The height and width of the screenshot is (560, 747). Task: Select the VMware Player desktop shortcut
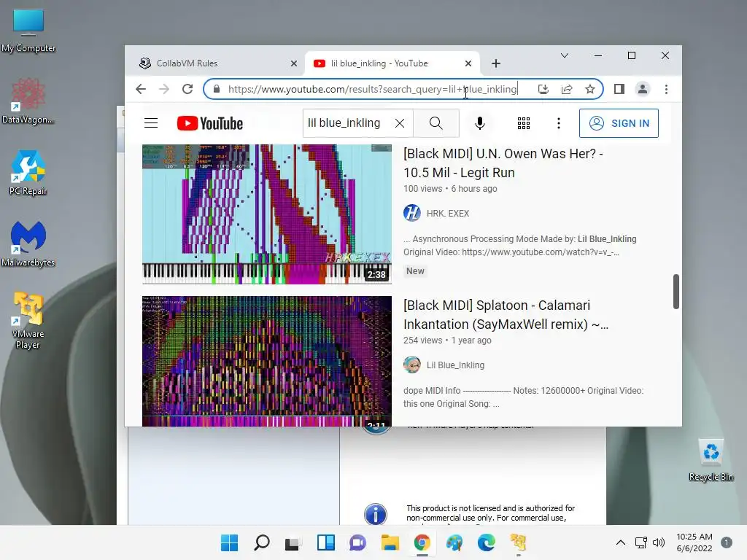pyautogui.click(x=28, y=321)
